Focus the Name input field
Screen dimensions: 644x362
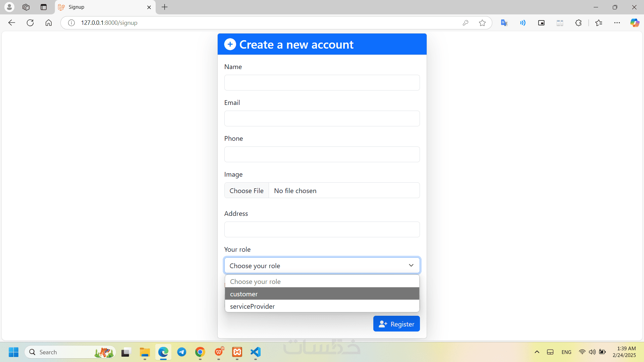[322, 83]
